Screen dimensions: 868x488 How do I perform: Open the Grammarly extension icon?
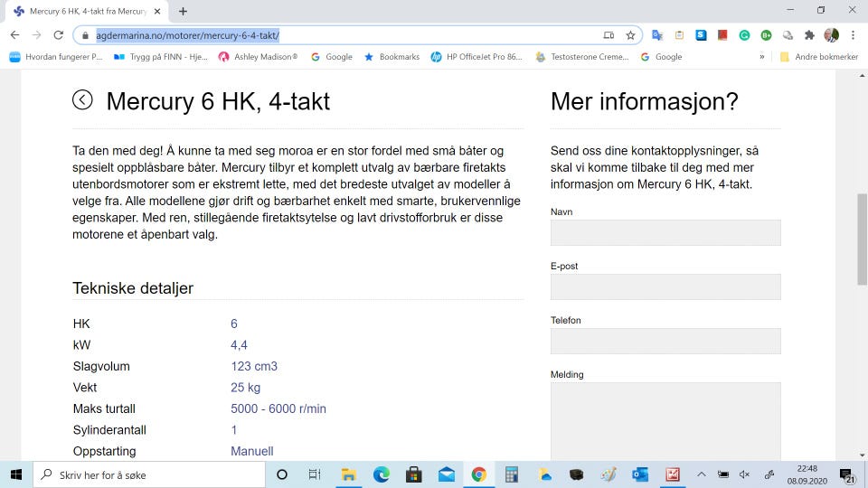tap(744, 35)
